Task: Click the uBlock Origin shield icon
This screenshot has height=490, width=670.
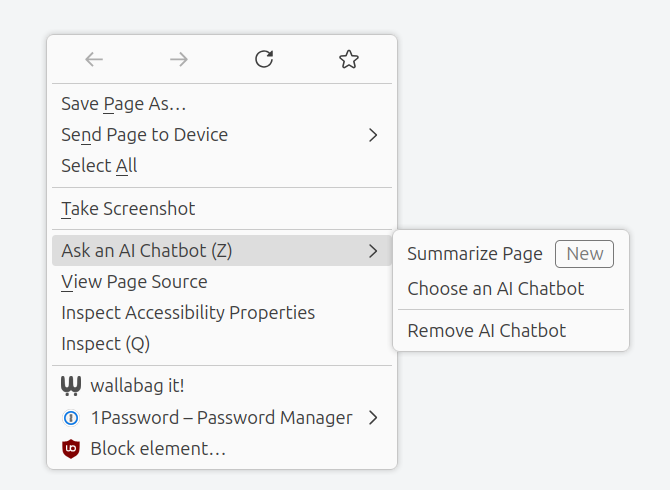Action: pos(71,449)
